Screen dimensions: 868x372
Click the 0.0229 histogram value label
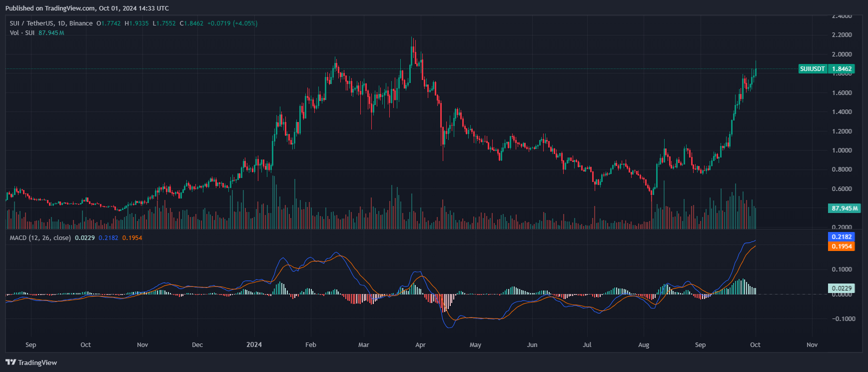tap(842, 288)
